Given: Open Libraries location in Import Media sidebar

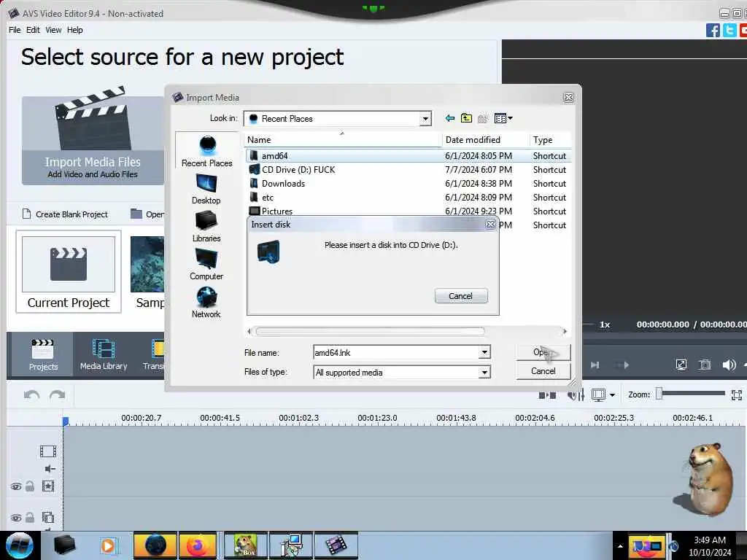Looking at the screenshot, I should (x=206, y=227).
